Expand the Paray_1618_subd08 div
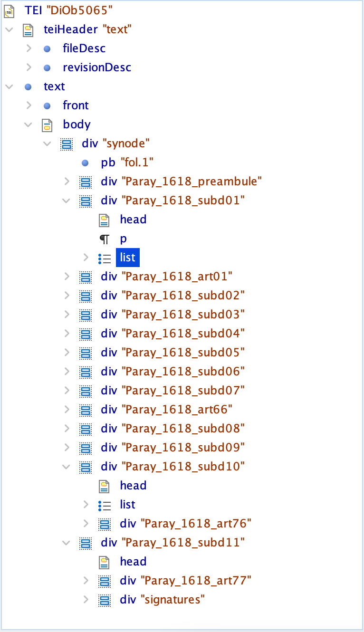Image resolution: width=364 pixels, height=632 pixels. point(67,429)
